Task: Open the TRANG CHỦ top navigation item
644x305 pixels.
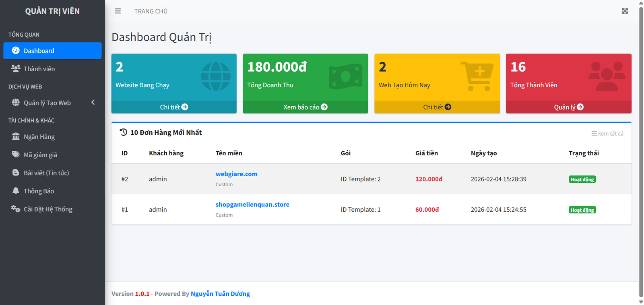Action: [151, 11]
